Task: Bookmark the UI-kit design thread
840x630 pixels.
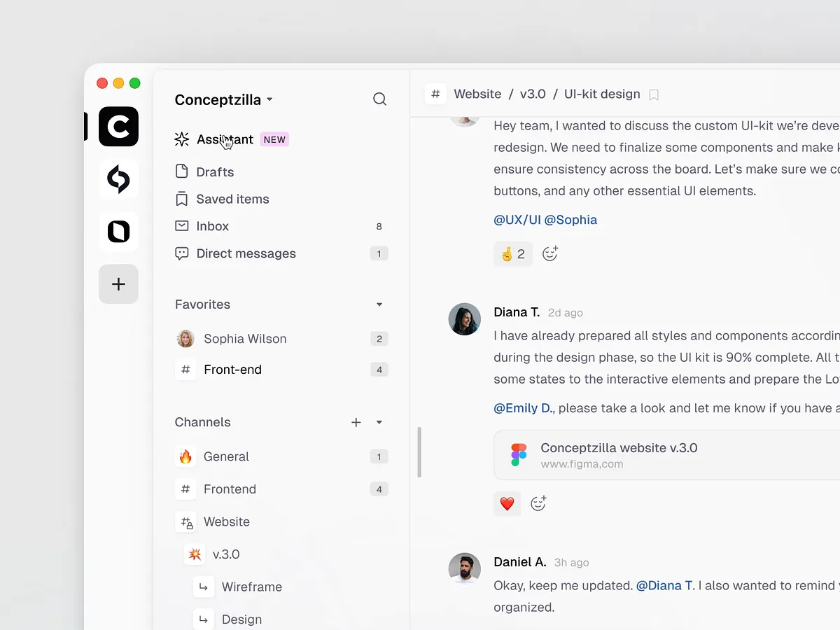Action: point(653,94)
